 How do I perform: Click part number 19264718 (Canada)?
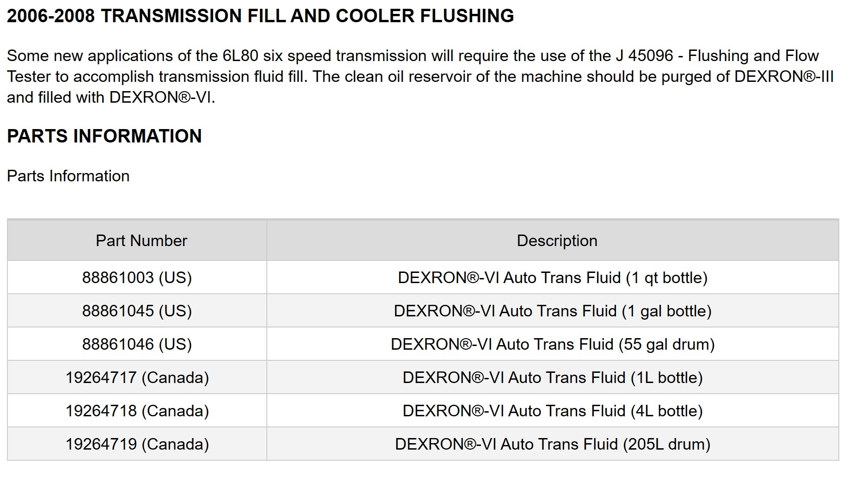(x=137, y=411)
